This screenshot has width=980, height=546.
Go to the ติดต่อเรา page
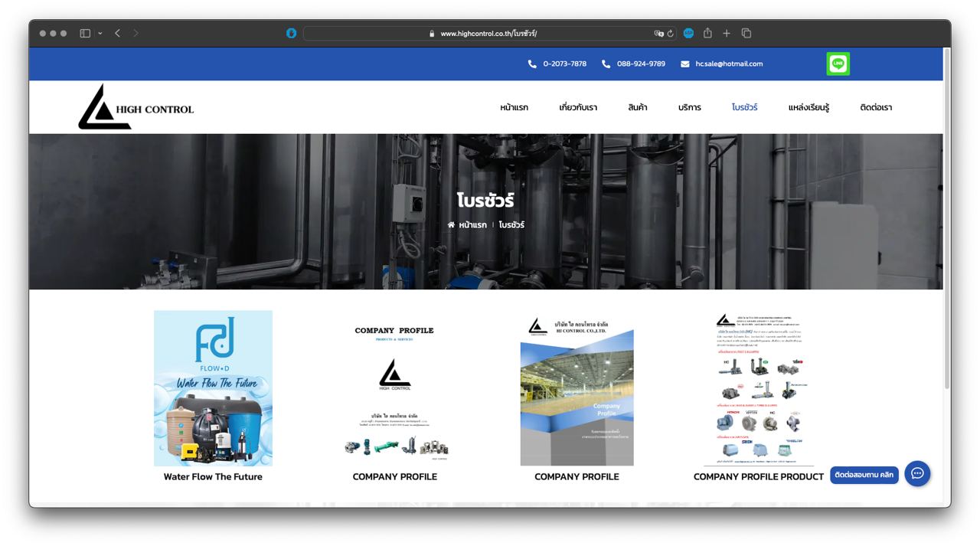pos(876,107)
